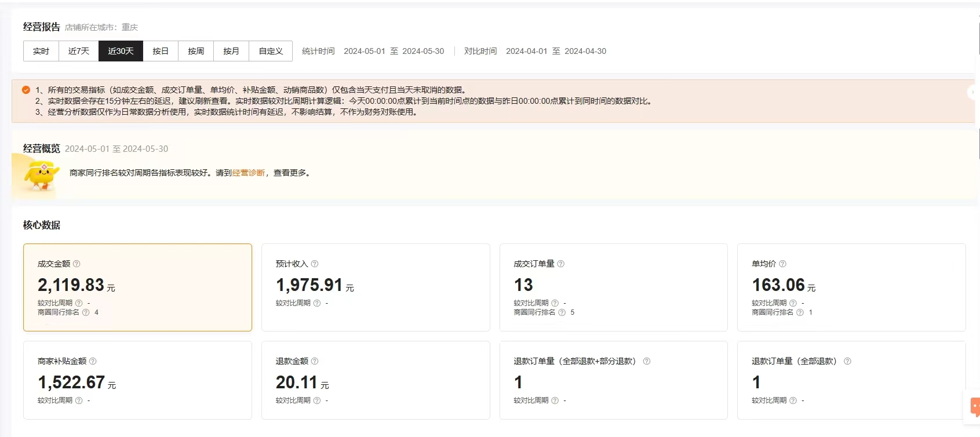Click help icon beside 预计收入

click(315, 264)
